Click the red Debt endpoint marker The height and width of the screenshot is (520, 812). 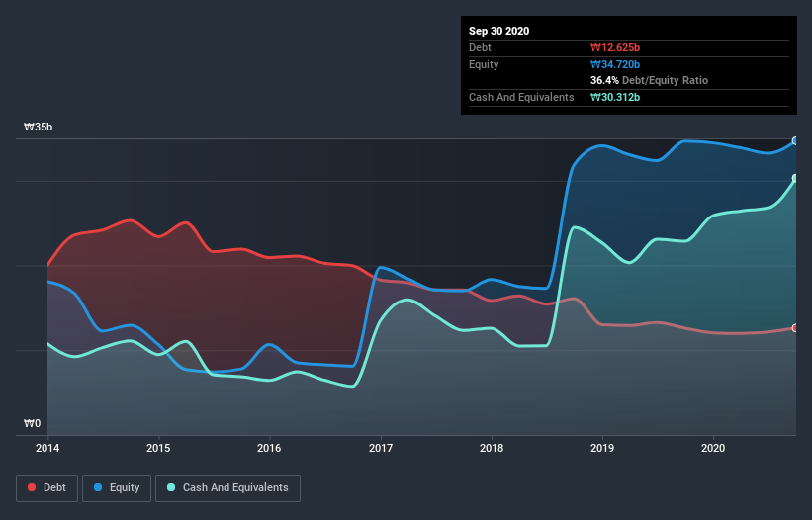(795, 328)
